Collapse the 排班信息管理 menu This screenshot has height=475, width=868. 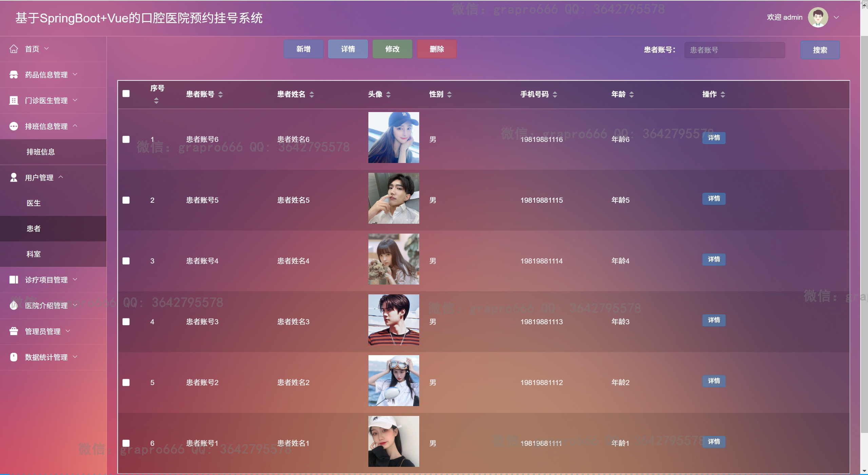click(46, 126)
